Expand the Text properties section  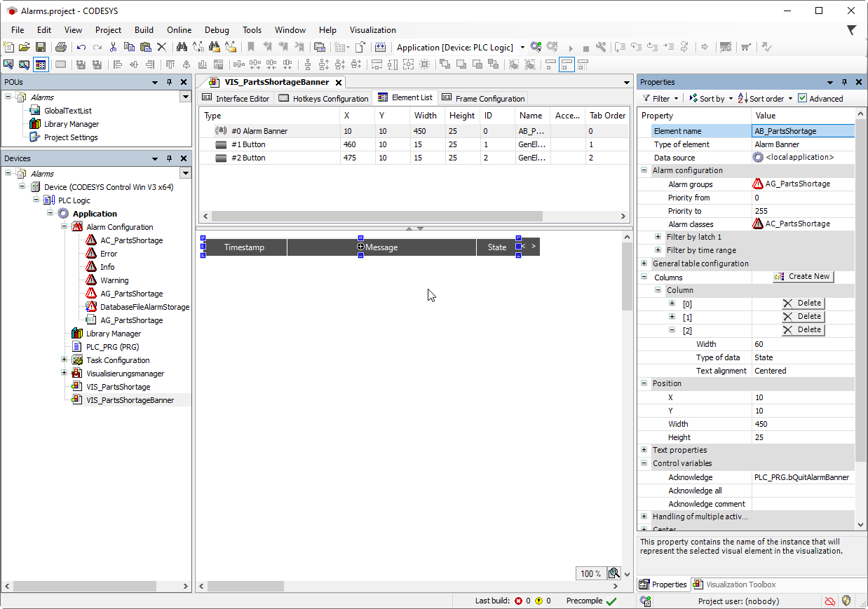(644, 450)
